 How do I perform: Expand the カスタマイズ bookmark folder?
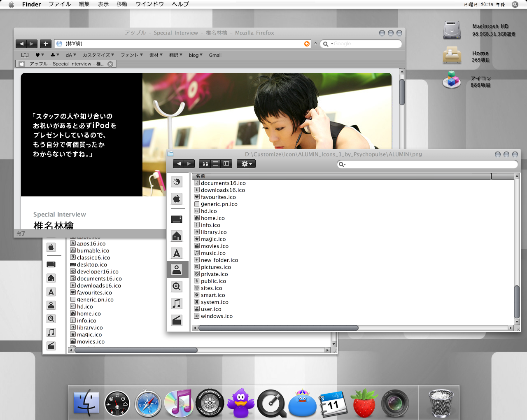(x=98, y=55)
